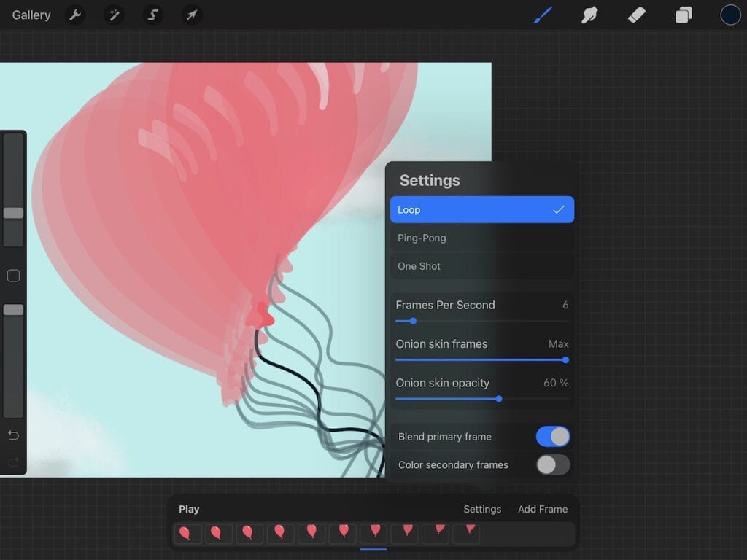Disable Blend primary frame
The width and height of the screenshot is (747, 560).
click(552, 436)
